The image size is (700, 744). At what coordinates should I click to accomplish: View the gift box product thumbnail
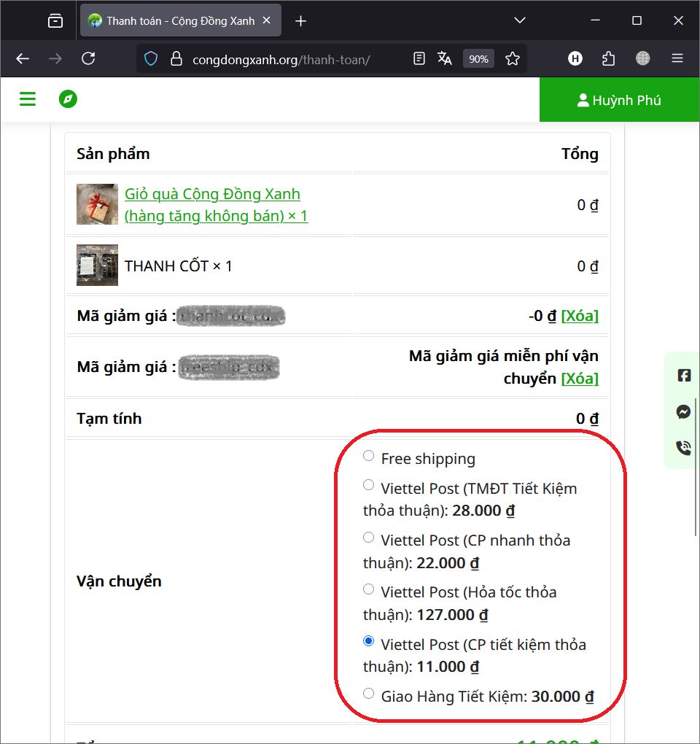point(97,204)
